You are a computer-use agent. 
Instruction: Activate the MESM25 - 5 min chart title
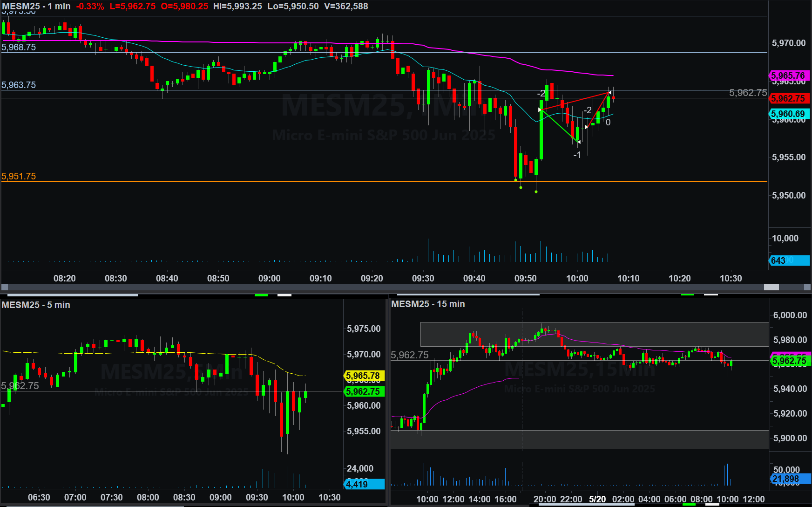(36, 305)
